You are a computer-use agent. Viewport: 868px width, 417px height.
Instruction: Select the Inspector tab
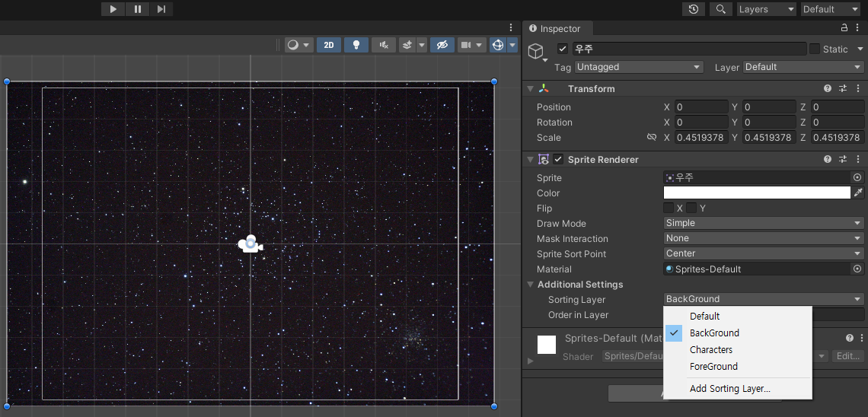click(x=557, y=29)
